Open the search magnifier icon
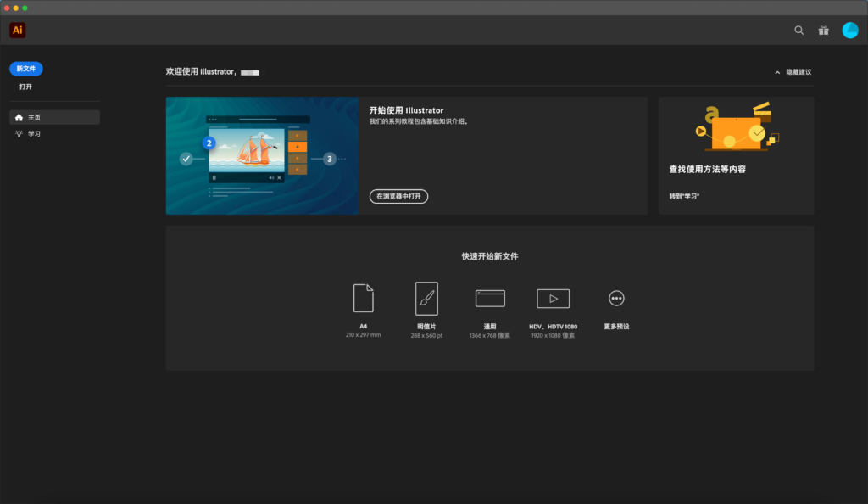The width and height of the screenshot is (868, 504). pyautogui.click(x=798, y=31)
